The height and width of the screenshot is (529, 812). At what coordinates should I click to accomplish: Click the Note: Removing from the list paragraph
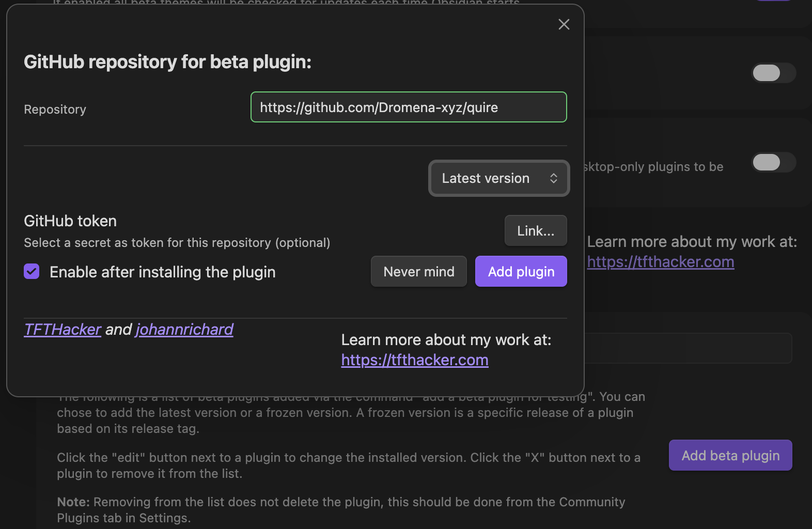tap(341, 510)
